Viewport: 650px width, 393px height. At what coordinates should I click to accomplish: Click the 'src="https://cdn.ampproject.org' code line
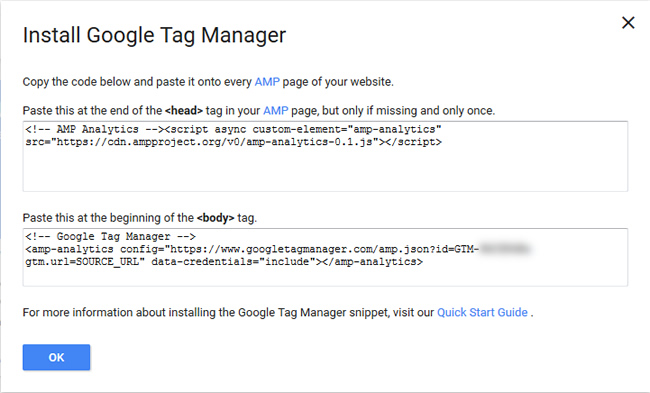coord(233,142)
